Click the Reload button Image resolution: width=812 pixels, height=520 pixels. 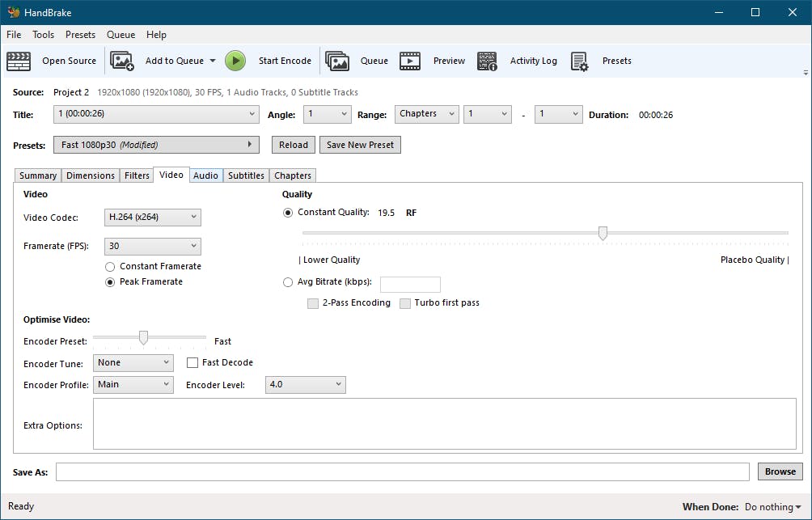point(294,145)
